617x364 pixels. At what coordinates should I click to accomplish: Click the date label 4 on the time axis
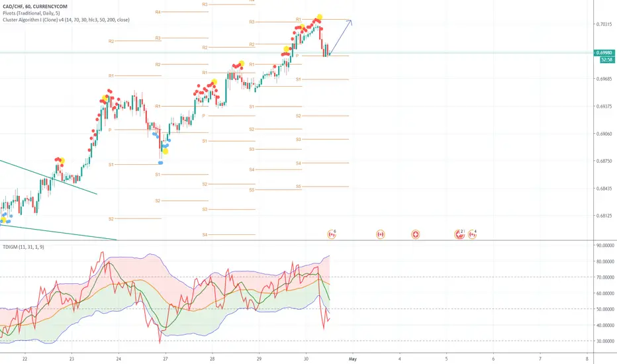(x=399, y=359)
